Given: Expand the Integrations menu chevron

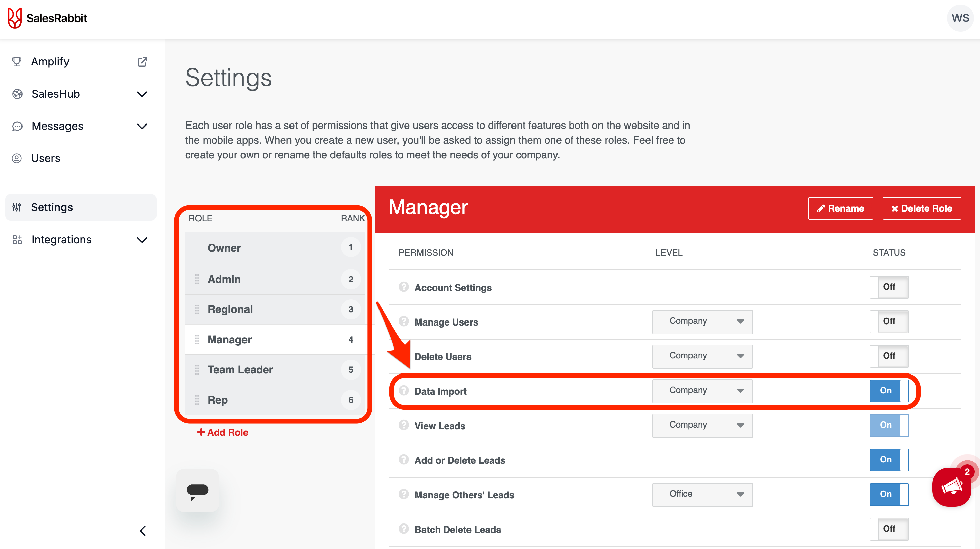Looking at the screenshot, I should (142, 240).
